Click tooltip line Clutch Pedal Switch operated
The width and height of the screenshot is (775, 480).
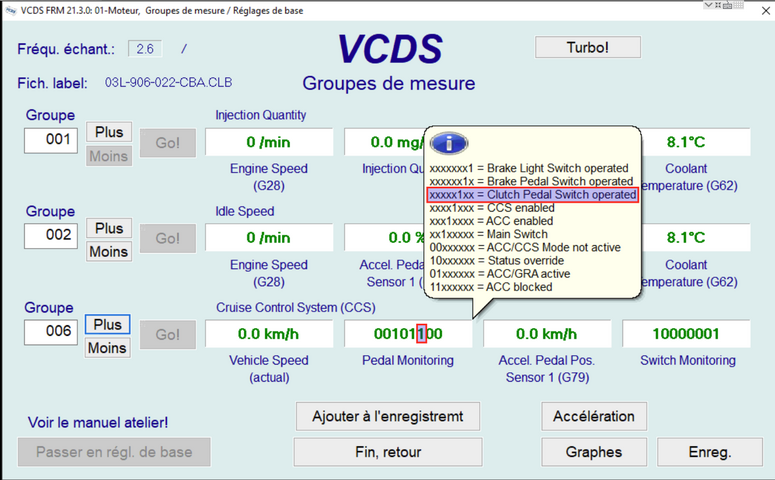pyautogui.click(x=532, y=195)
